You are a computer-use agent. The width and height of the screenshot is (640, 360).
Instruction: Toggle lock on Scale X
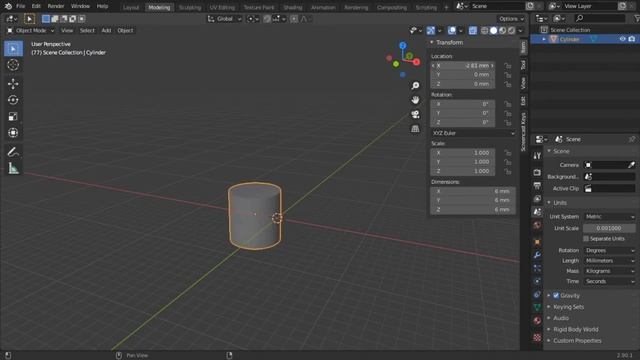click(x=507, y=153)
